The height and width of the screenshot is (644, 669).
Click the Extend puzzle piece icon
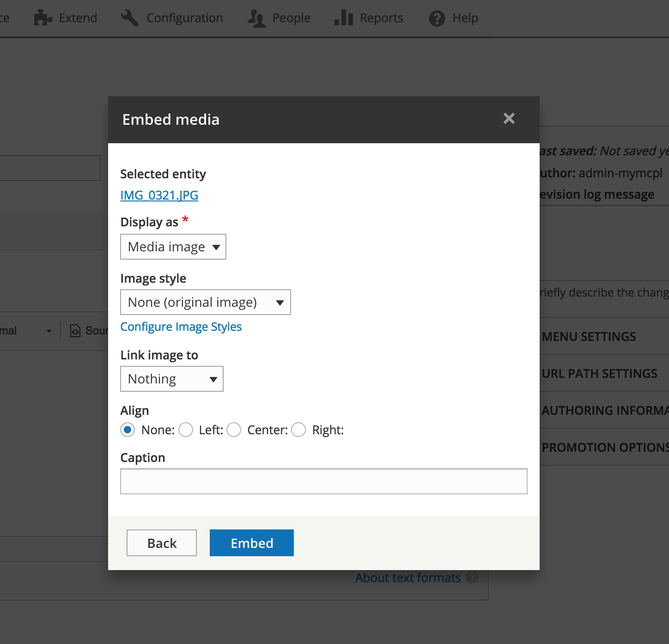(43, 18)
